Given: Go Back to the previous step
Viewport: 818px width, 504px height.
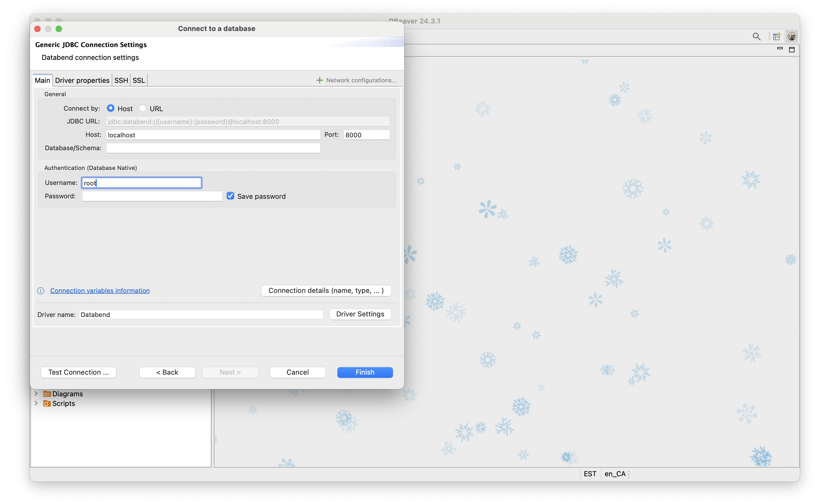Looking at the screenshot, I should 167,372.
